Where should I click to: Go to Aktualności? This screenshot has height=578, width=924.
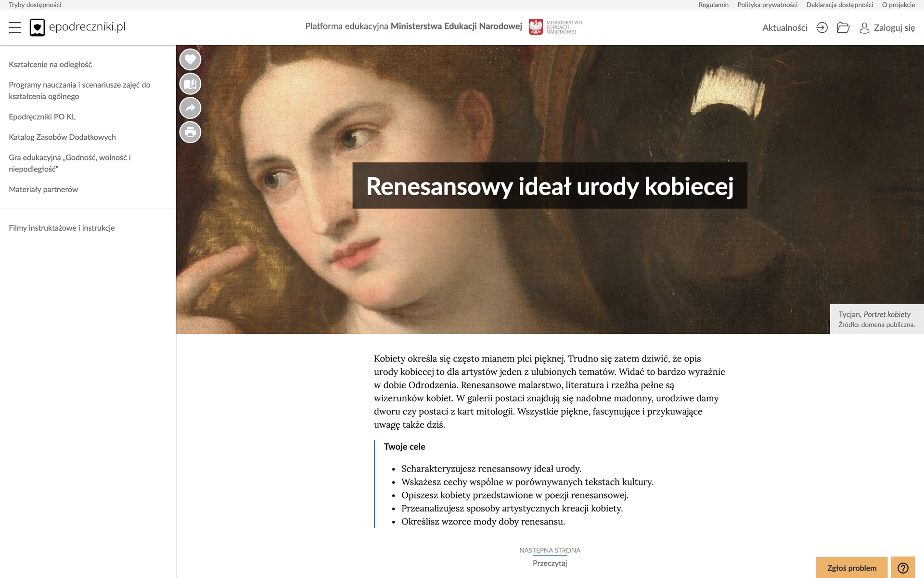pyautogui.click(x=784, y=28)
